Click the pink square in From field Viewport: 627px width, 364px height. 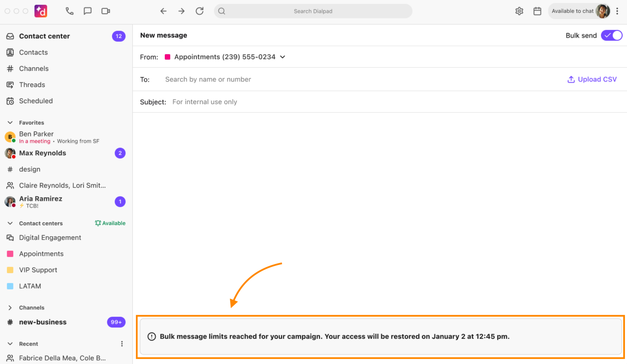pos(167,57)
